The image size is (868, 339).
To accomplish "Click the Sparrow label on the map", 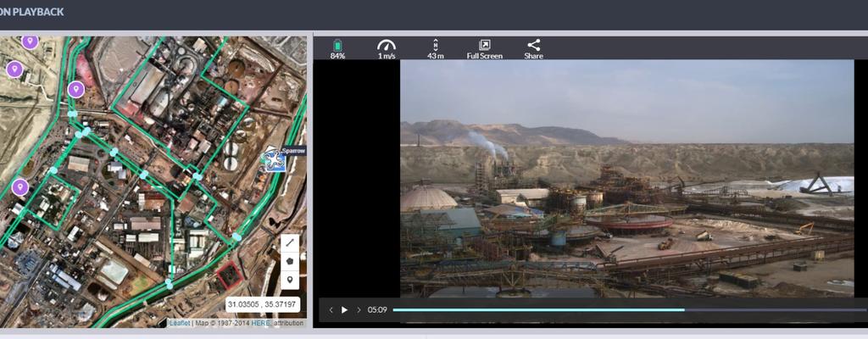I will click(x=292, y=151).
